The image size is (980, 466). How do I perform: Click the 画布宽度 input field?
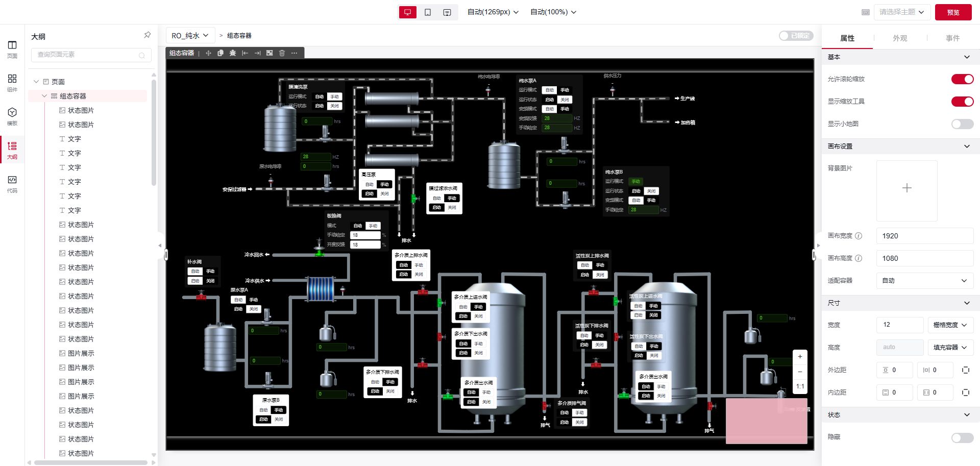924,236
